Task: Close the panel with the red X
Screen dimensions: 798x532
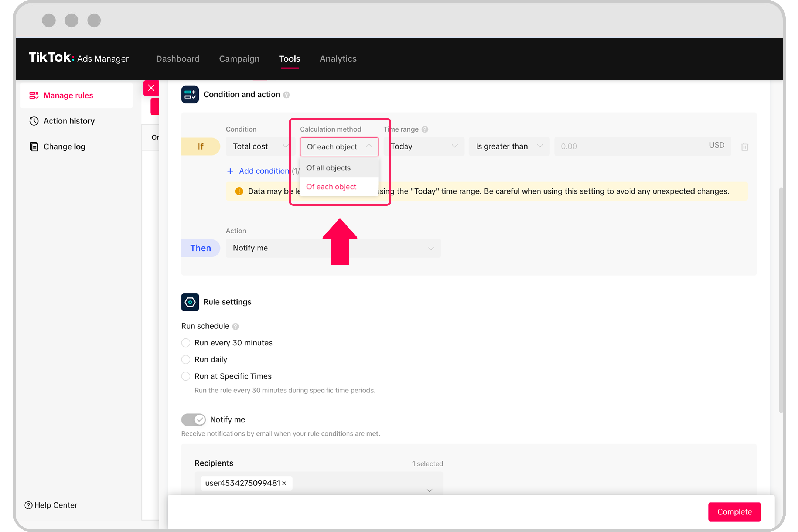Action: click(x=151, y=88)
